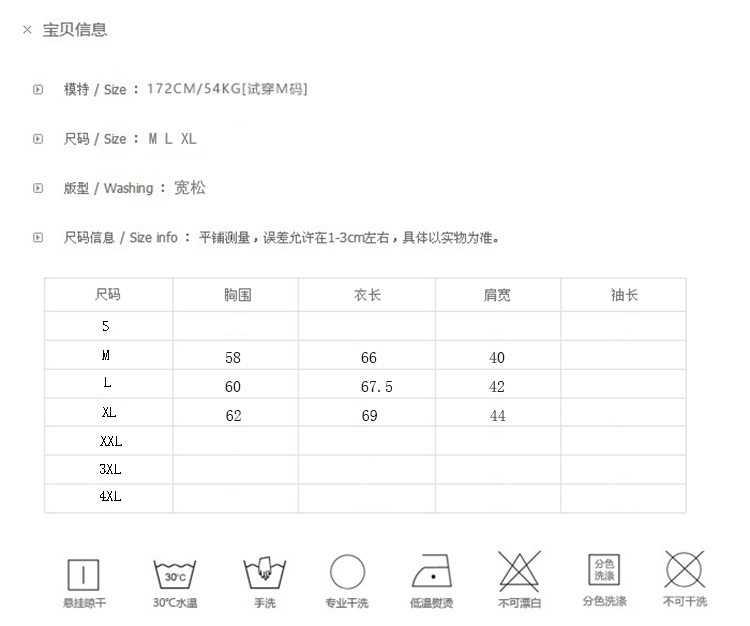Click the bullet icon beside 尺码信息 / Size info
750x626 pixels.
38,237
